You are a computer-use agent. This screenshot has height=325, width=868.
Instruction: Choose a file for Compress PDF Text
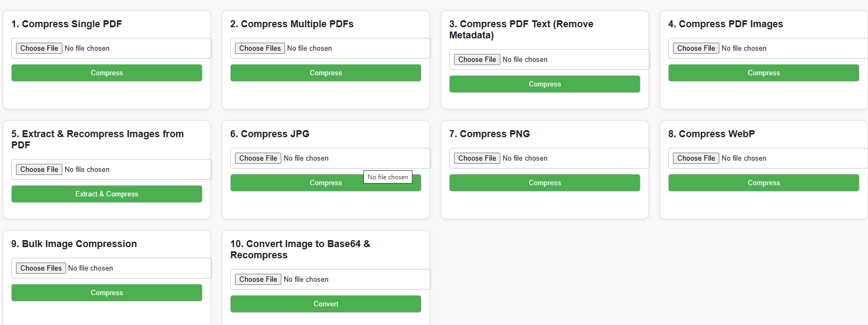[x=477, y=59]
